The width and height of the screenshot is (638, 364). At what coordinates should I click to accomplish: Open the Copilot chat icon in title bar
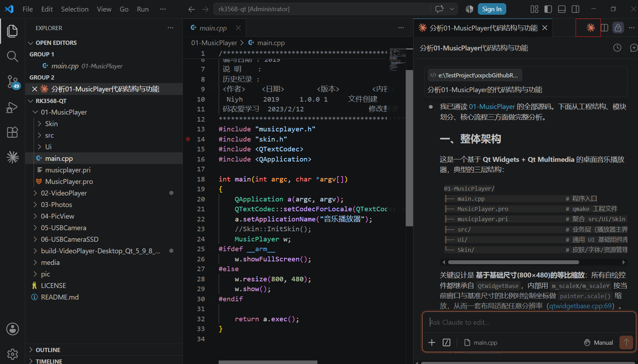tap(439, 9)
